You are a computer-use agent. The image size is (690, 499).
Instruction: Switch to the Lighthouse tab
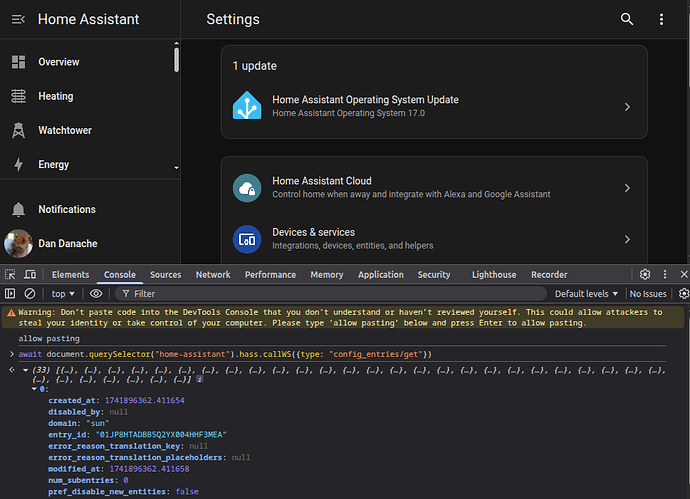494,275
